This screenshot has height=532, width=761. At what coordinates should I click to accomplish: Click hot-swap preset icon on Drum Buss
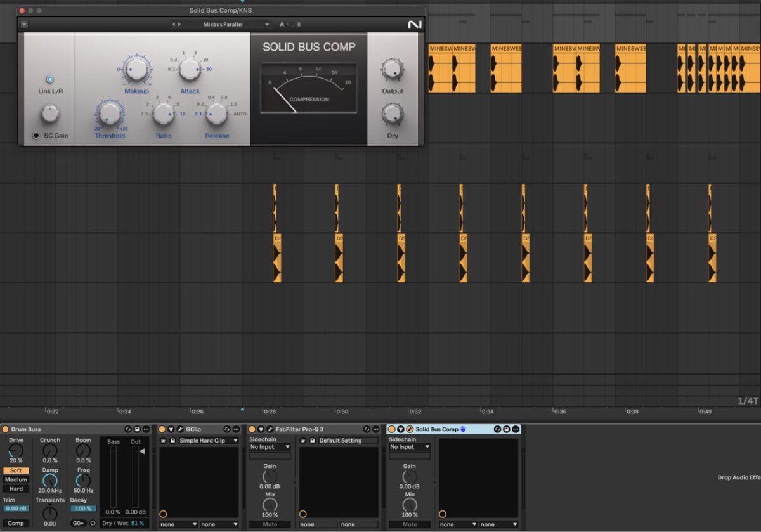tap(127, 429)
